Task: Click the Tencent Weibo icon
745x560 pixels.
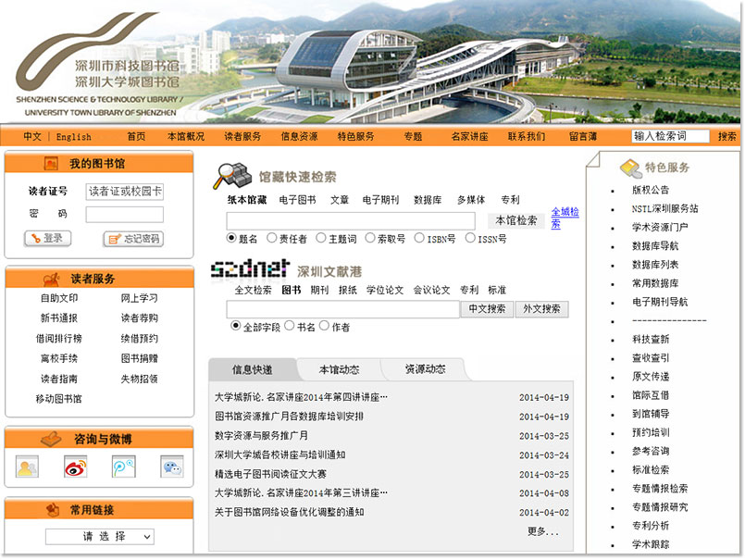Action: [x=123, y=467]
